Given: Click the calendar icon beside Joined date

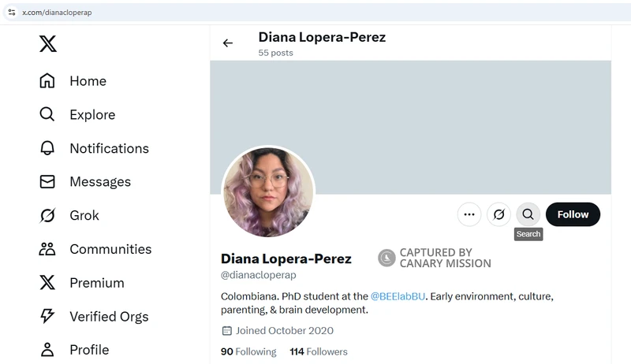Looking at the screenshot, I should point(227,331).
